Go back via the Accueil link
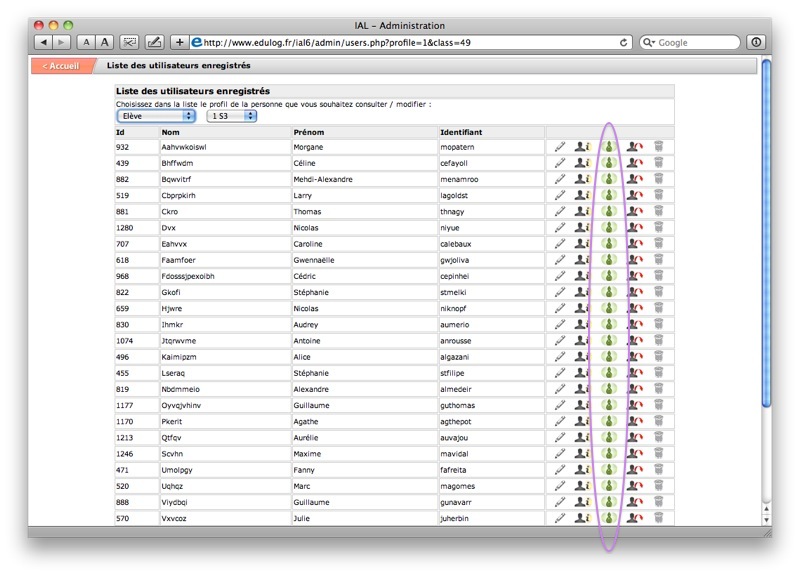Viewport: 800px width, 576px height. point(60,66)
